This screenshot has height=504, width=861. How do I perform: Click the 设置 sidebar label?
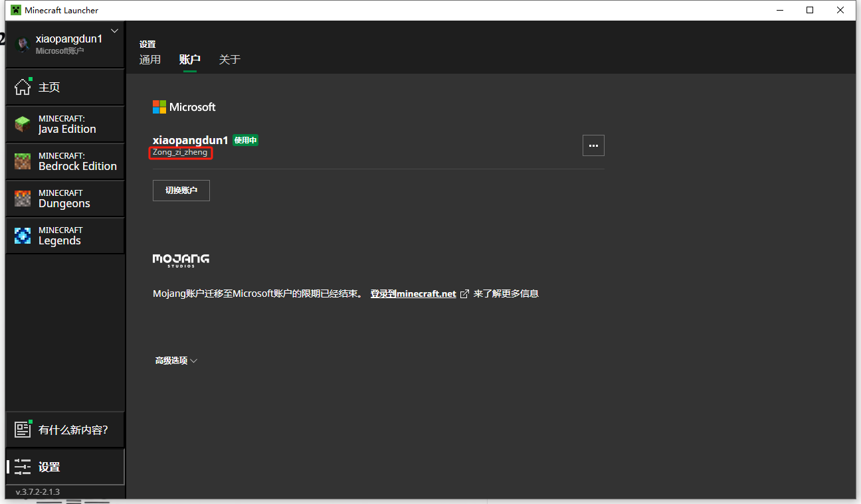49,467
